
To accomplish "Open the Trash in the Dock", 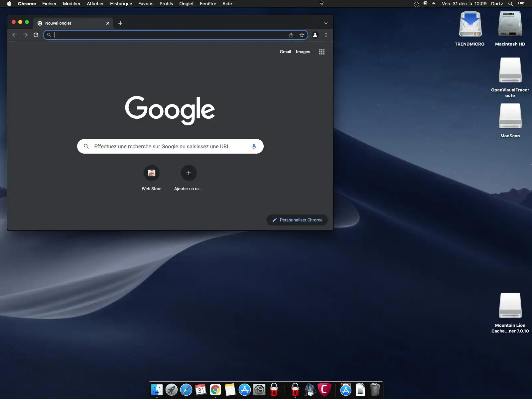I will pyautogui.click(x=375, y=390).
